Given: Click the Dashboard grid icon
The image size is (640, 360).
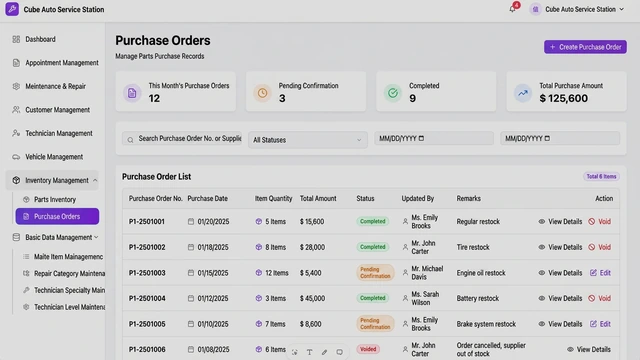Looking at the screenshot, I should tap(16, 39).
